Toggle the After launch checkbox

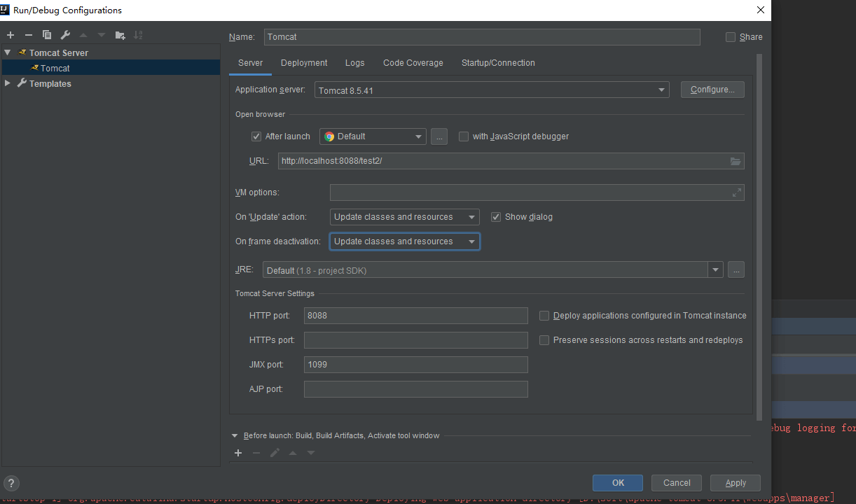tap(256, 136)
